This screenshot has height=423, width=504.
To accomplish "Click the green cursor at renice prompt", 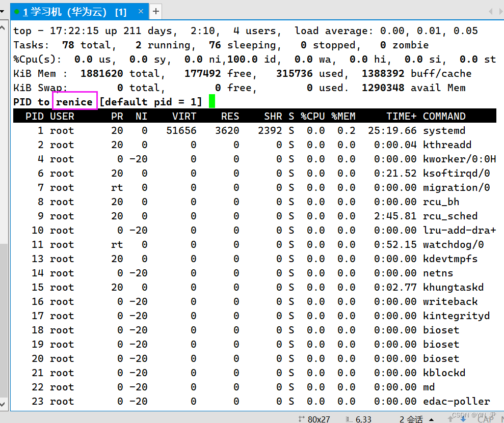I will pyautogui.click(x=212, y=101).
